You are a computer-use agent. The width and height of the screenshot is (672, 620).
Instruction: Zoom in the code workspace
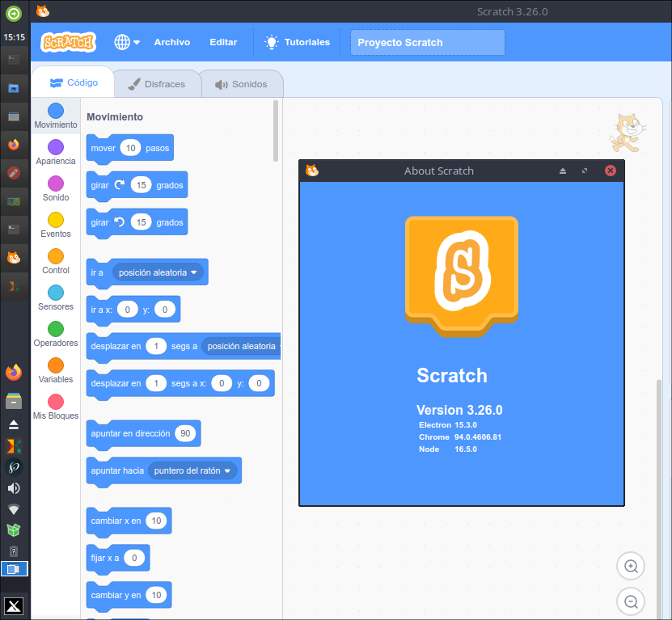(x=631, y=567)
